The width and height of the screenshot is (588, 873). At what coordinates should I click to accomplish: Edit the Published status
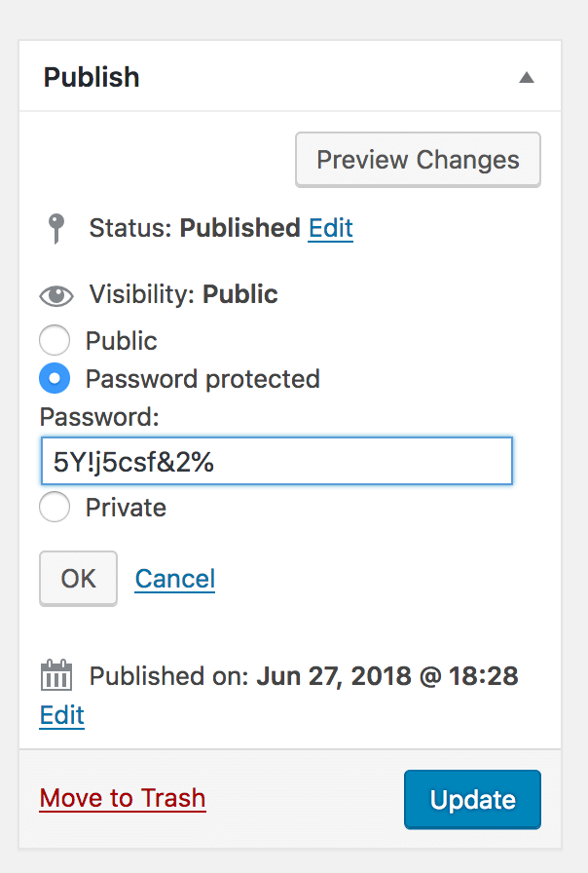(x=330, y=228)
